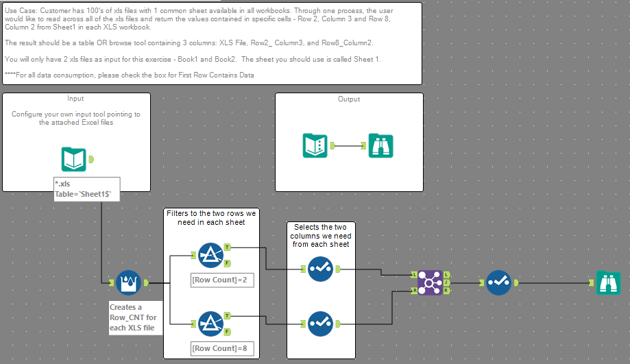Image resolution: width=630 pixels, height=364 pixels.
Task: Click the L output anchor of the Join tool
Action: click(446, 275)
